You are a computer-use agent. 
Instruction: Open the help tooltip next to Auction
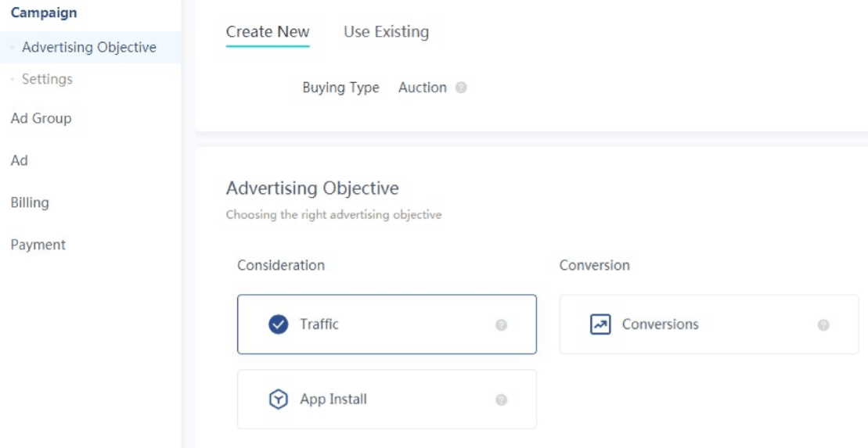tap(461, 88)
